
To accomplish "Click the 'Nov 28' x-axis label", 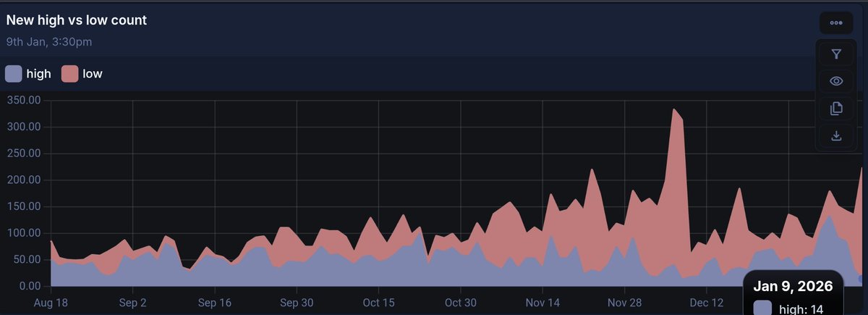I will point(625,302).
